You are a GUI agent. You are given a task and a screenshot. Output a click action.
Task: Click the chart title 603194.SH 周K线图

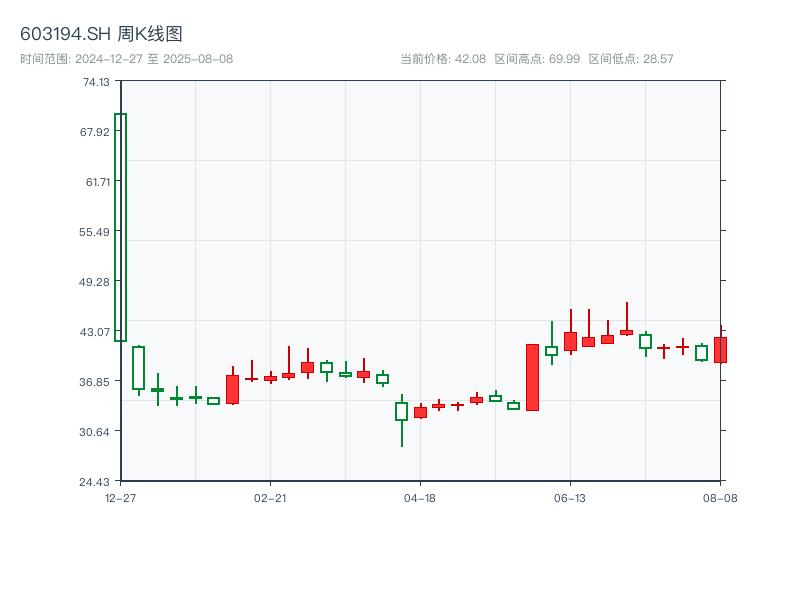pos(101,35)
